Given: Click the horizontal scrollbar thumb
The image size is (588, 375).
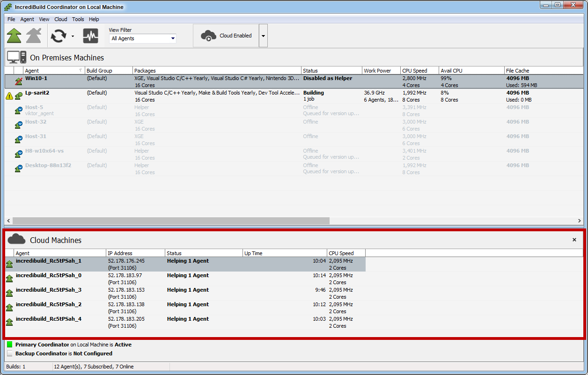Looking at the screenshot, I should [171, 220].
